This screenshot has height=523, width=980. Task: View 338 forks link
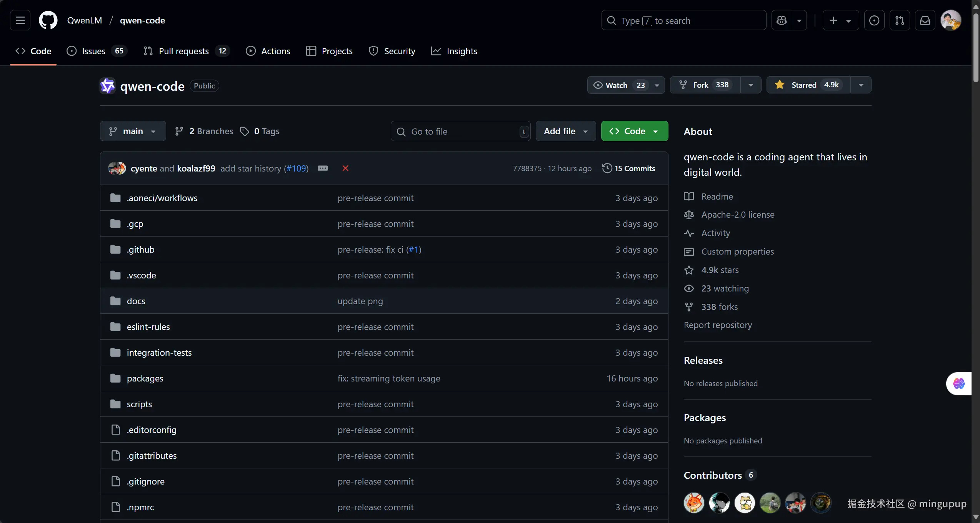click(711, 307)
